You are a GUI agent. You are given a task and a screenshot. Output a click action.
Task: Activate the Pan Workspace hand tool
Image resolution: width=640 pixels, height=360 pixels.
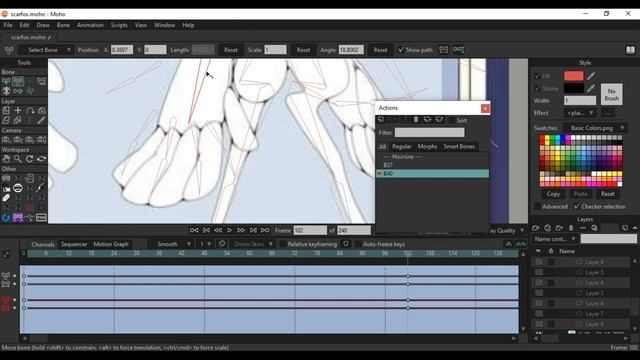click(6, 159)
